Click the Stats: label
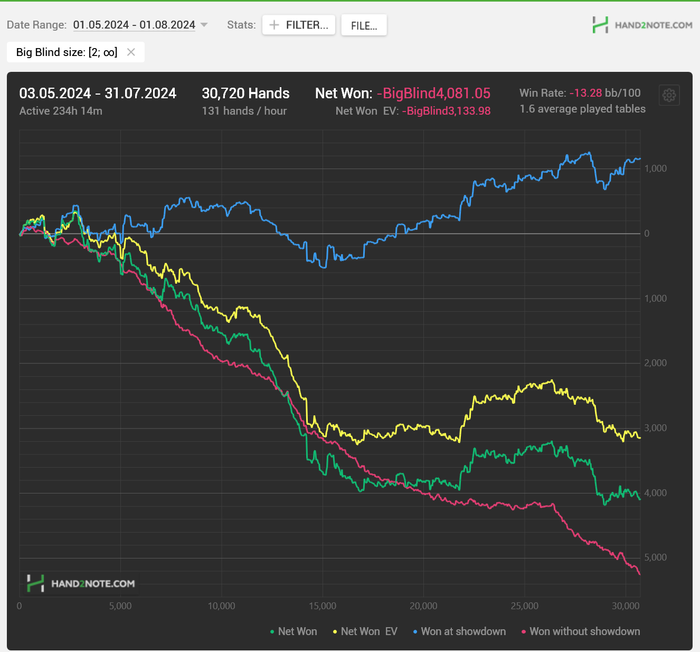The width and height of the screenshot is (700, 652). [242, 25]
